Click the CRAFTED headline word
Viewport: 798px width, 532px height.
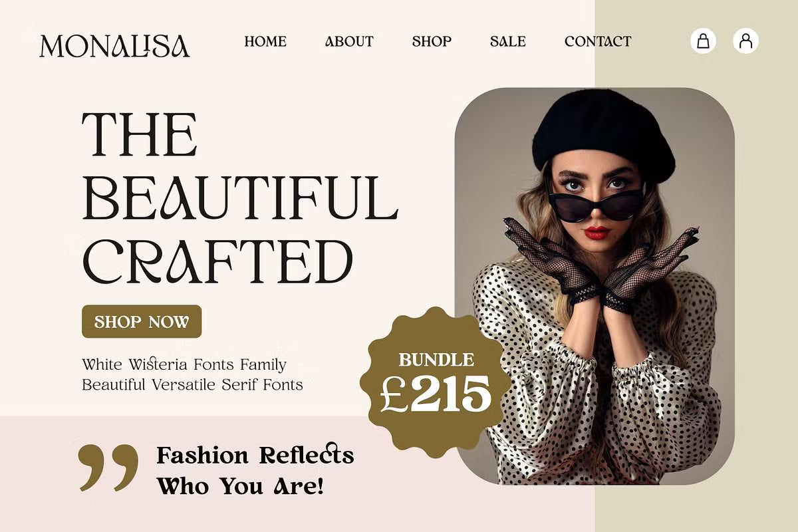click(x=217, y=261)
